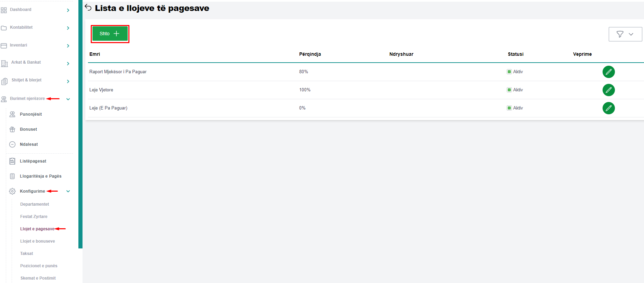Image resolution: width=644 pixels, height=283 pixels.
Task: Click the Bonuset gift icon
Action: (12, 129)
